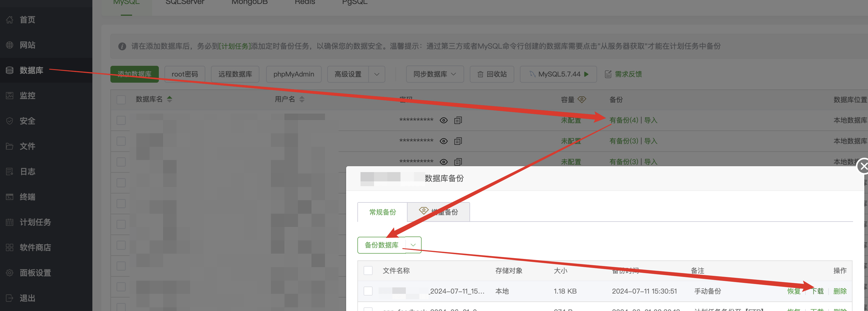Viewport: 868px width, 311px height.
Task: Open the 同步数据库 dropdown
Action: tap(435, 74)
